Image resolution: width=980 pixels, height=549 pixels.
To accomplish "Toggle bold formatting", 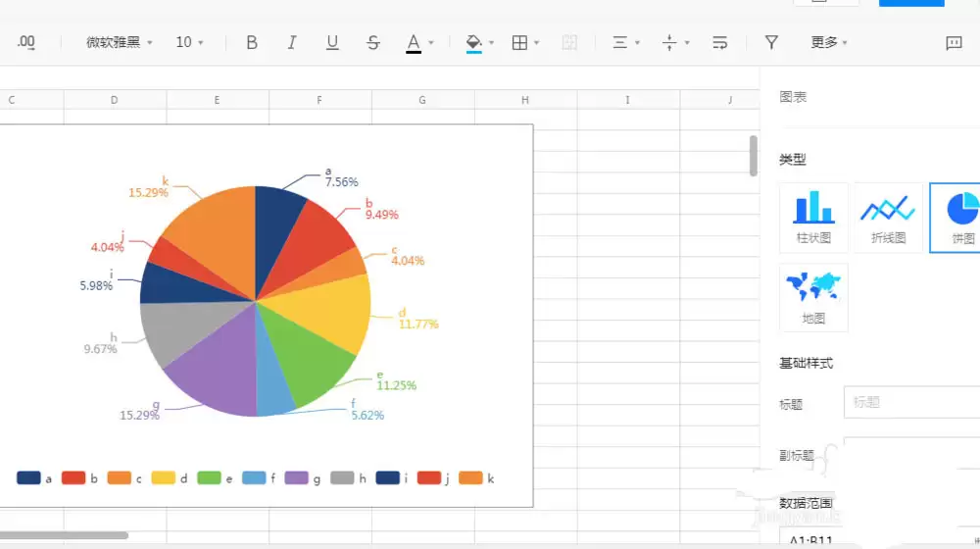I will (x=252, y=42).
